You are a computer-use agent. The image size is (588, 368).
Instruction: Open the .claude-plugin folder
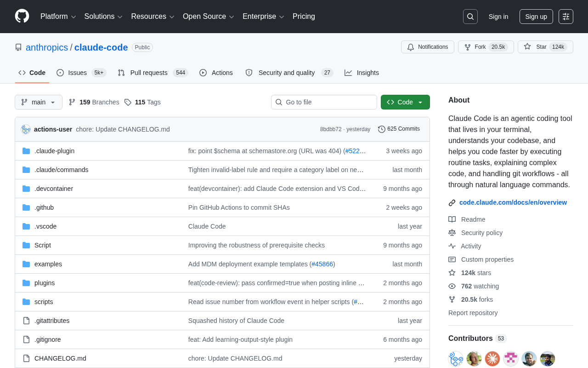(54, 151)
